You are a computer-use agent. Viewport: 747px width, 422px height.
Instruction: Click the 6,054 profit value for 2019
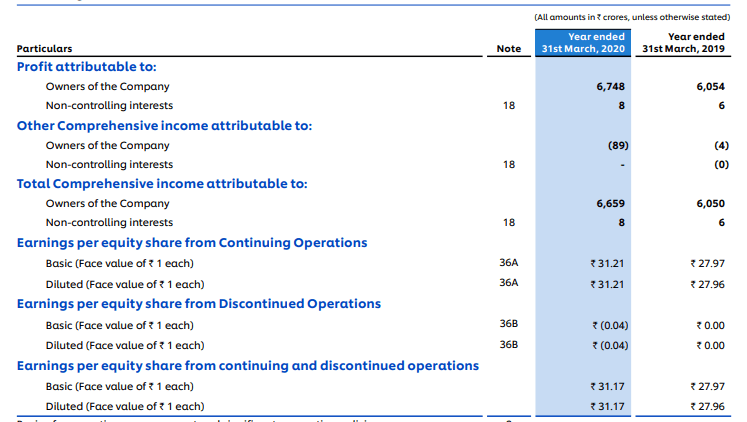tap(709, 87)
